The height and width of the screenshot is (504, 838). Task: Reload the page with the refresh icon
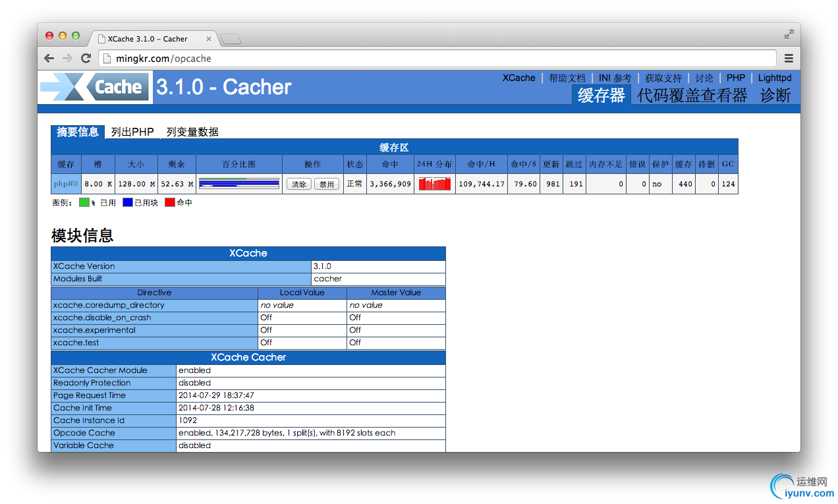tap(86, 58)
